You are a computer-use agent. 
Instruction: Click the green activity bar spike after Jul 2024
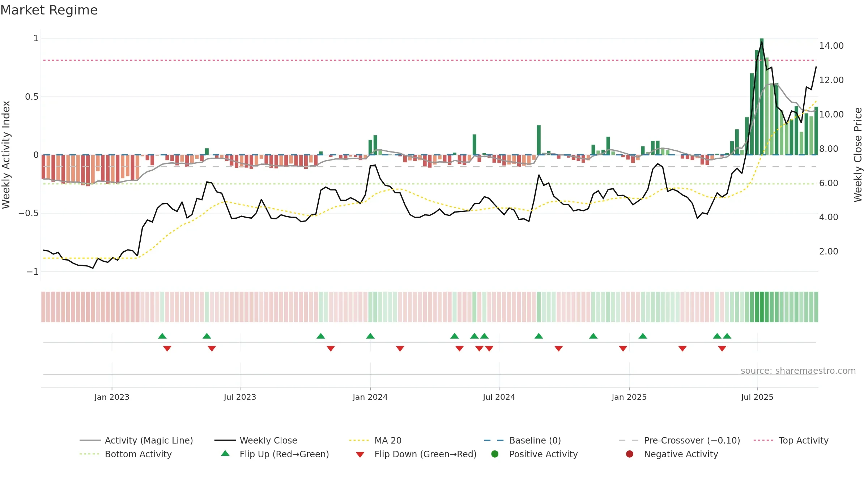(539, 140)
